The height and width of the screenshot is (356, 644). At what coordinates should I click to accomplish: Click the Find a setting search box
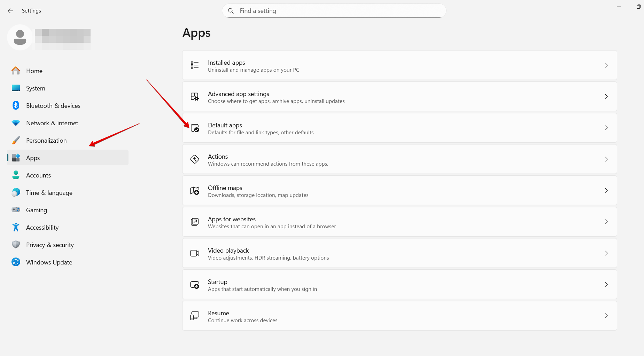(x=334, y=11)
